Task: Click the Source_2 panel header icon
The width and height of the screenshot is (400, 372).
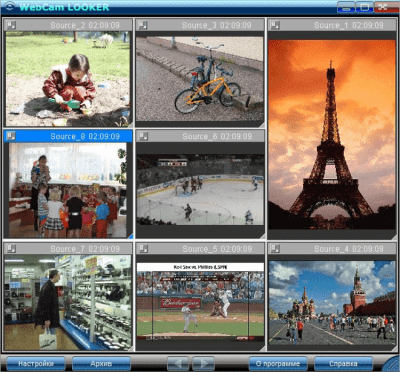Action: click(11, 25)
